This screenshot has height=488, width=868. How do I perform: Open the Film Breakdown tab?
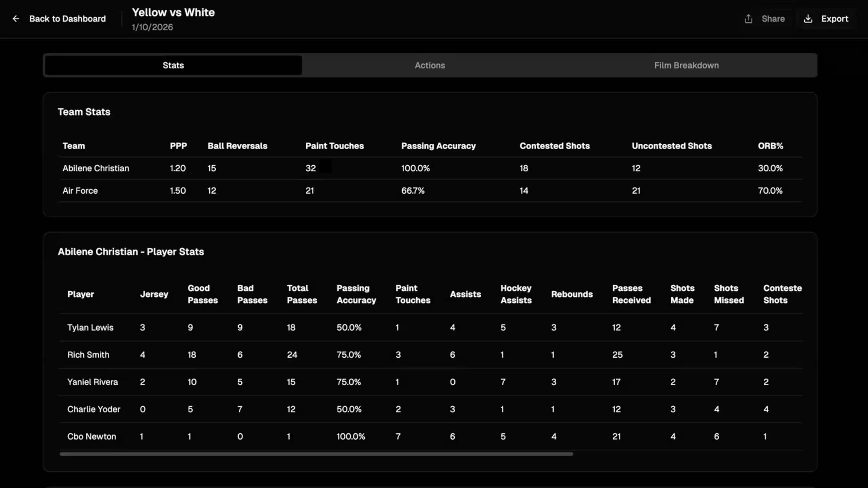click(x=686, y=65)
